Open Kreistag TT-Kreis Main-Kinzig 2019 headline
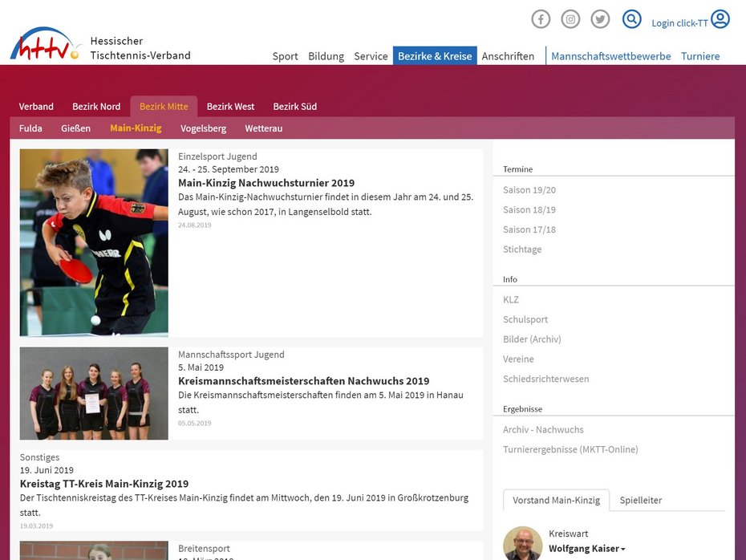The image size is (746, 560). pyautogui.click(x=104, y=484)
